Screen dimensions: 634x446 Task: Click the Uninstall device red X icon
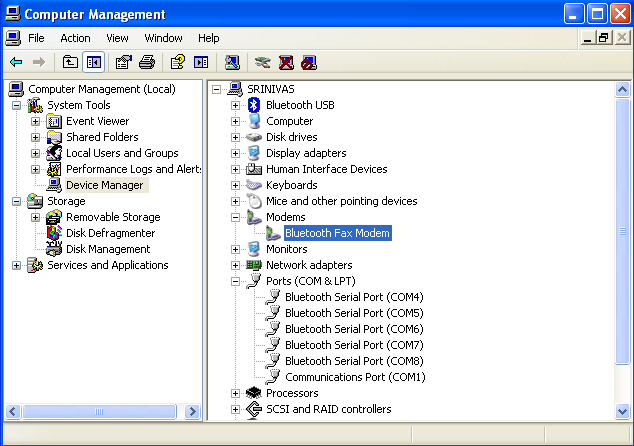click(286, 62)
